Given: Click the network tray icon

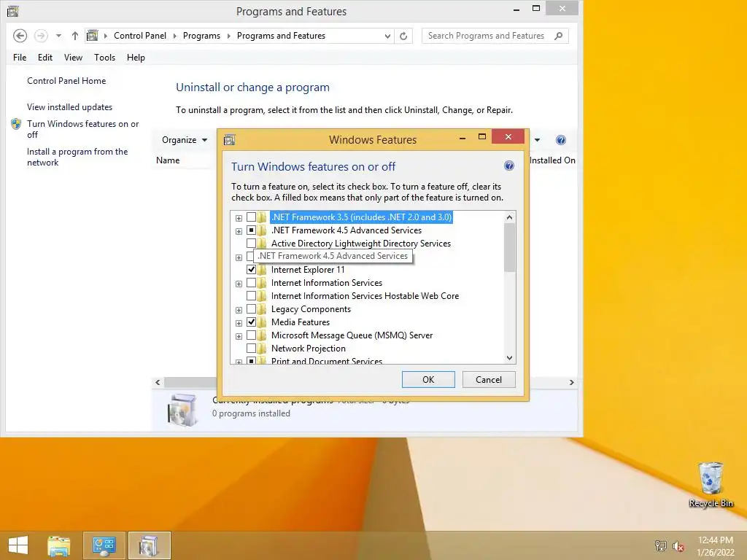Looking at the screenshot, I should (661, 545).
